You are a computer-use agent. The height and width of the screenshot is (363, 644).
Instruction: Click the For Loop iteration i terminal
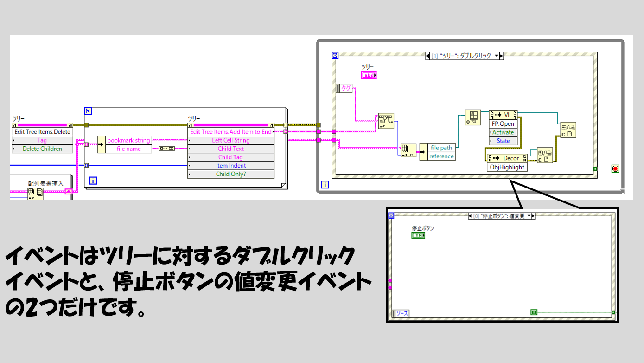click(x=93, y=181)
